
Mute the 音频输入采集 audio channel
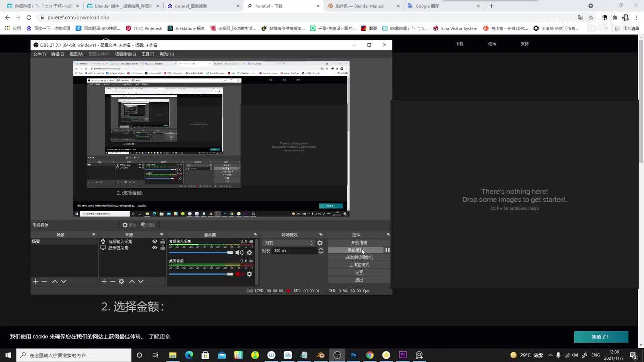tap(239, 253)
